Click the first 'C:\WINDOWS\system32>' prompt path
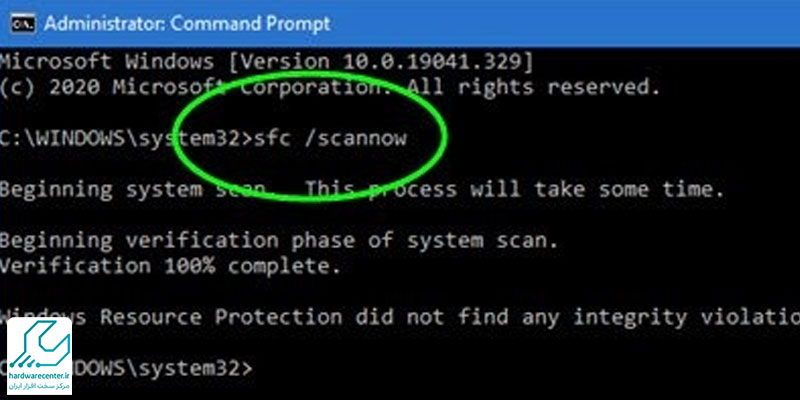The image size is (800, 400). 126,139
